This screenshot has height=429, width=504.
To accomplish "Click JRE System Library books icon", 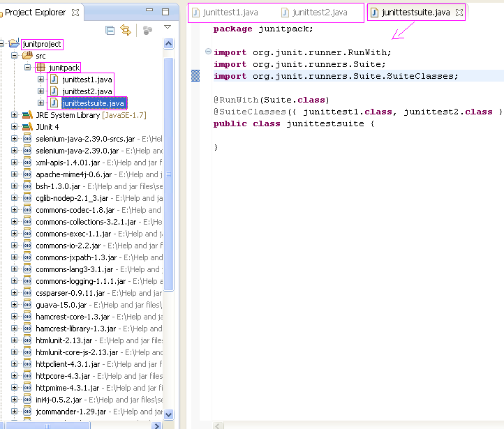I will click(x=28, y=114).
